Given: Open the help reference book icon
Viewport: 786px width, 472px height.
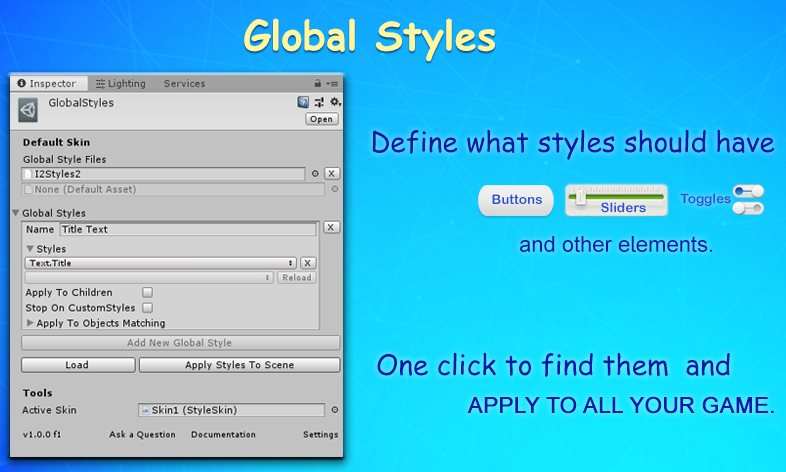Looking at the screenshot, I should click(303, 102).
